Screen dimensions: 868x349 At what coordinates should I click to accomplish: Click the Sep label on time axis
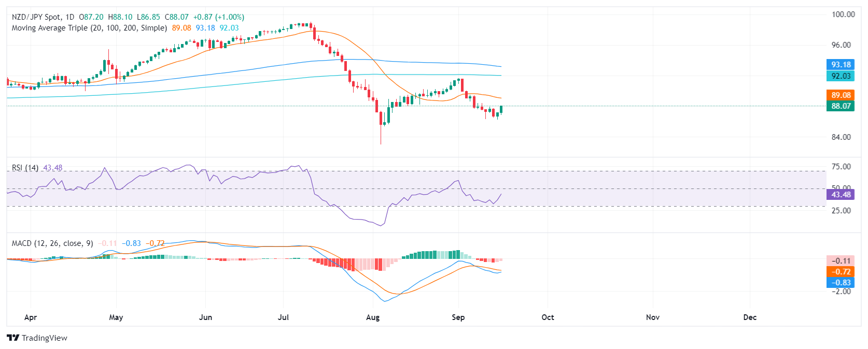458,317
